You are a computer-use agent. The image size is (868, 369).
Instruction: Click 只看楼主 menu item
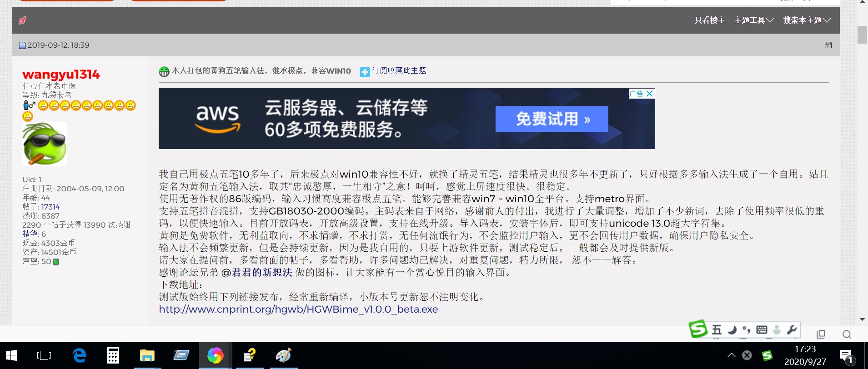tap(710, 20)
